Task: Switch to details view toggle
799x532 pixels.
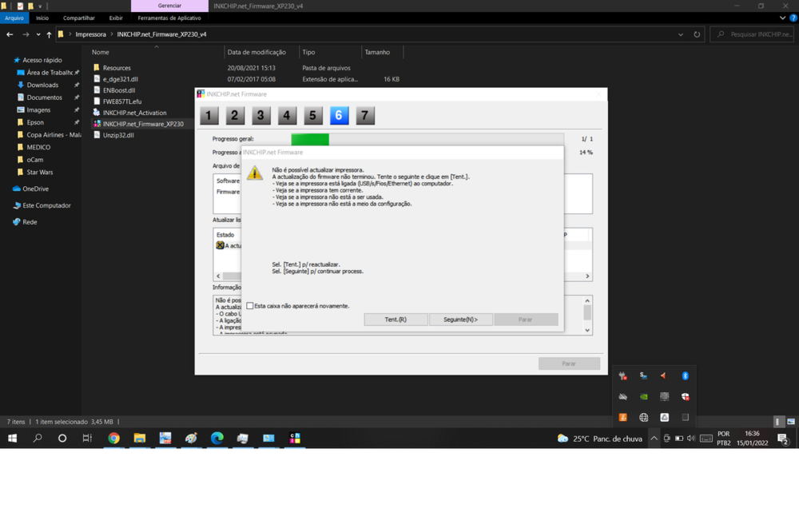Action: pyautogui.click(x=779, y=422)
